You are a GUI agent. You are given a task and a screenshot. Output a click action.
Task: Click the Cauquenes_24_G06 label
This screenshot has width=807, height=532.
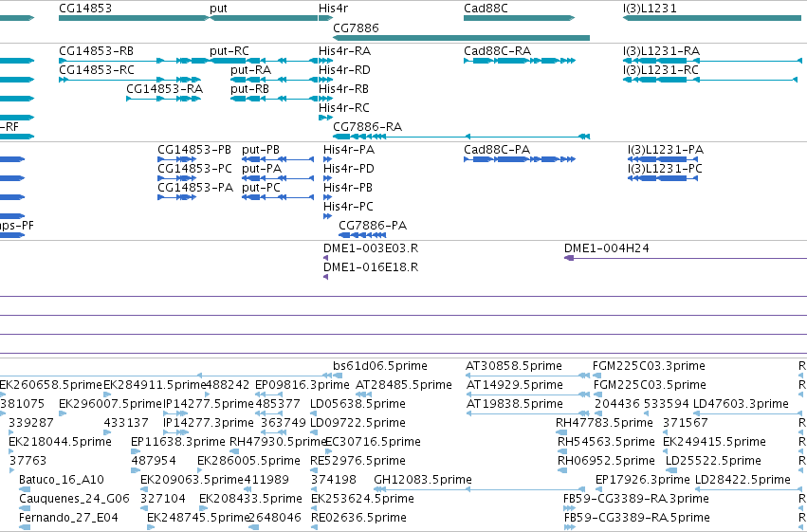tap(74, 499)
